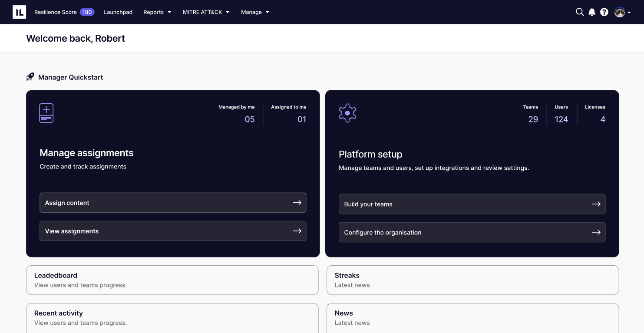Open the Leadedboard card
644x333 pixels.
tap(172, 280)
